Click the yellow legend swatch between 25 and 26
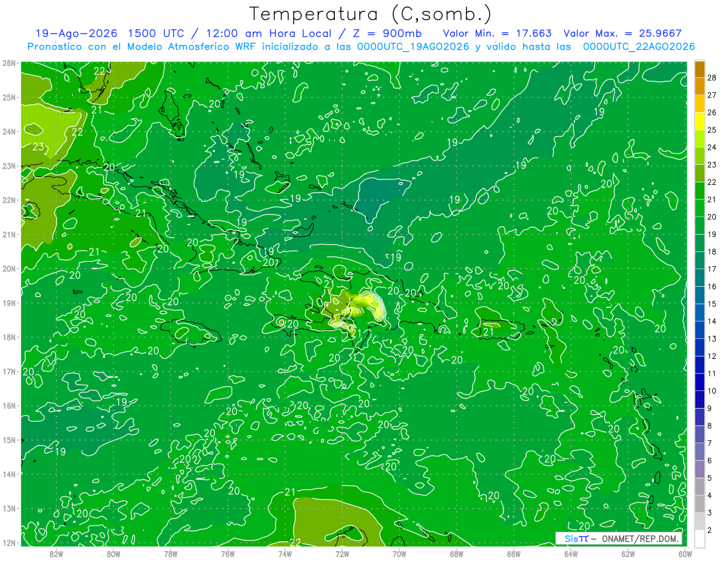The height and width of the screenshot is (562, 728). (x=699, y=121)
